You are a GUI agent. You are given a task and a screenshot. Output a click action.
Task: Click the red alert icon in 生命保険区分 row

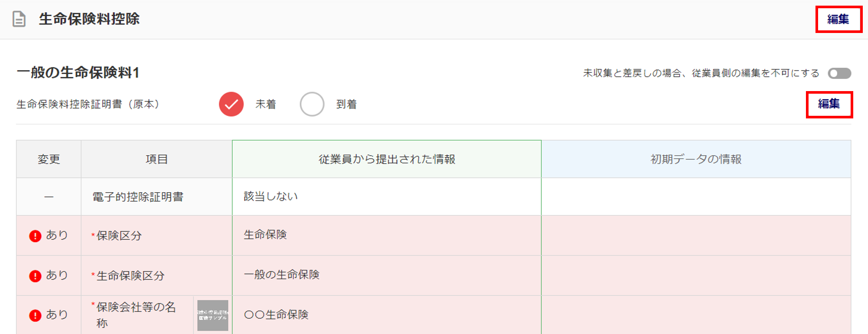point(35,276)
